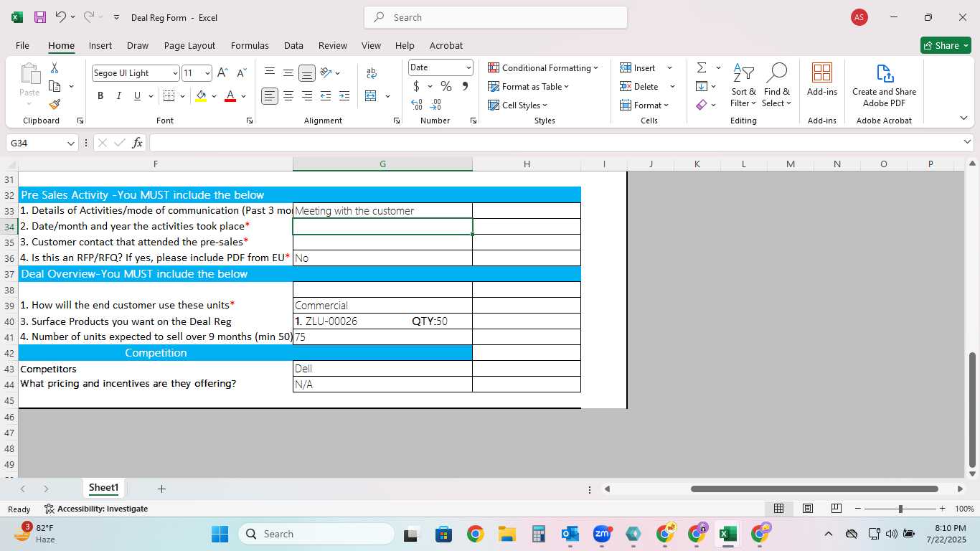
Task: Expand Format as Table menu
Action: pyautogui.click(x=528, y=87)
